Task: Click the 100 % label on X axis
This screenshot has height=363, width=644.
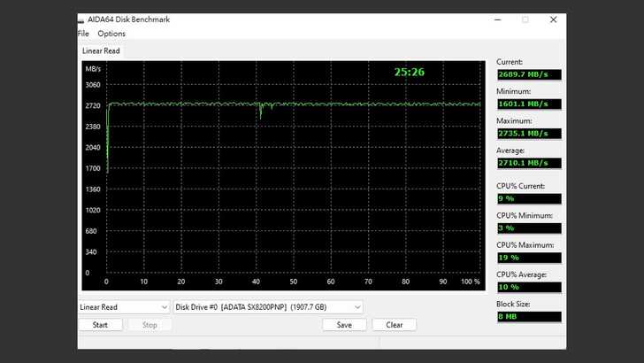Action: pos(471,282)
